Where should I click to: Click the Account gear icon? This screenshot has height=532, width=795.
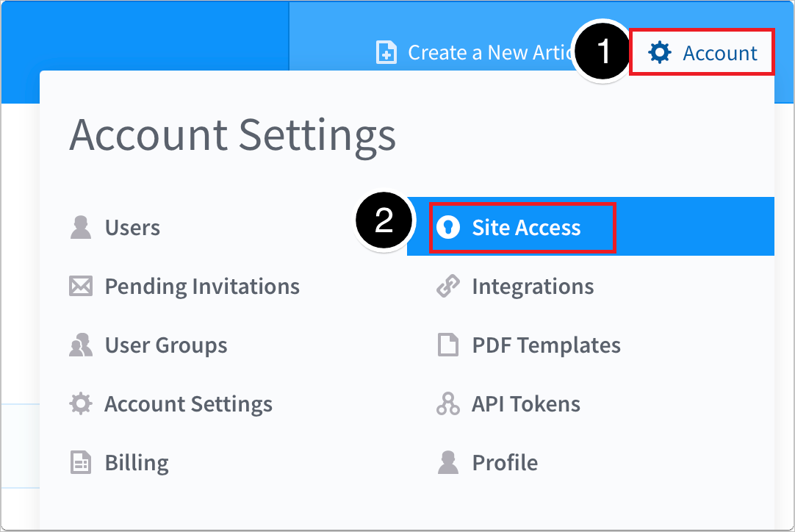[x=660, y=53]
